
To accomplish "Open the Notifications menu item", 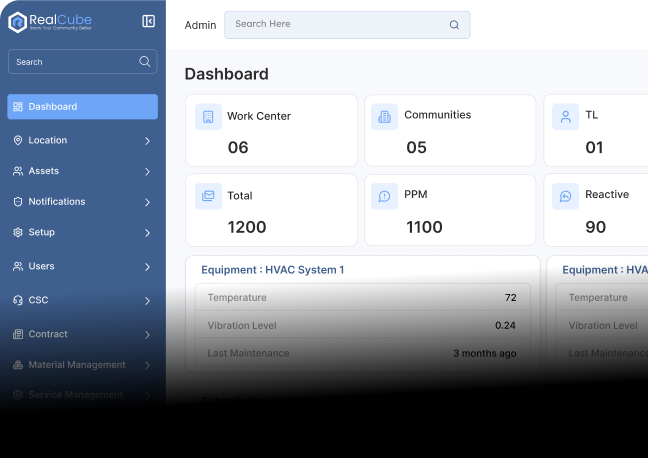I will pyautogui.click(x=83, y=202).
